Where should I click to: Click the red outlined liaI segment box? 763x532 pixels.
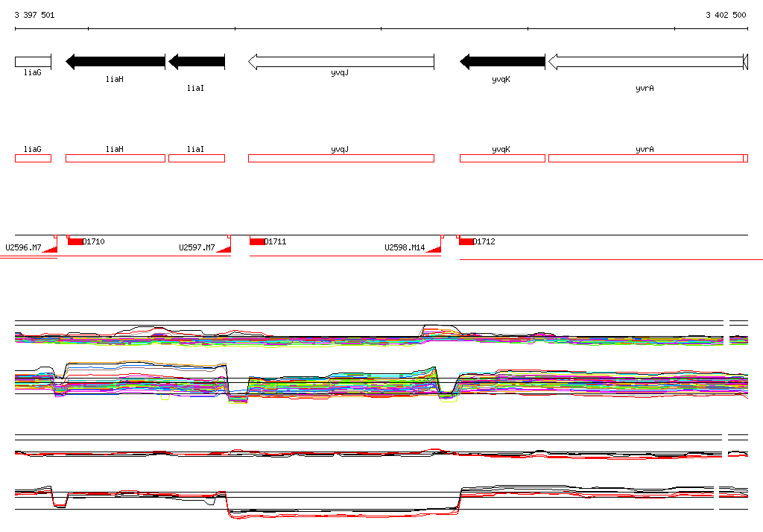pyautogui.click(x=197, y=158)
